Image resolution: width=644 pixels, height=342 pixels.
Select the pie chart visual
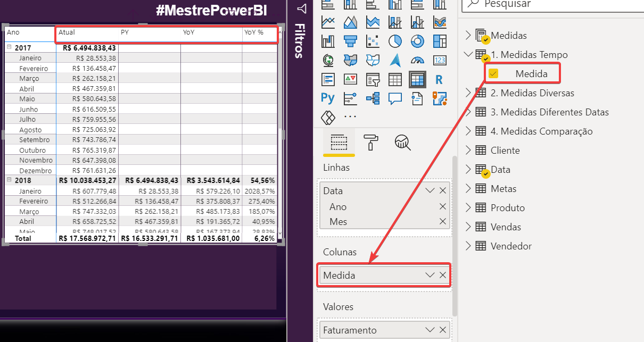click(395, 40)
